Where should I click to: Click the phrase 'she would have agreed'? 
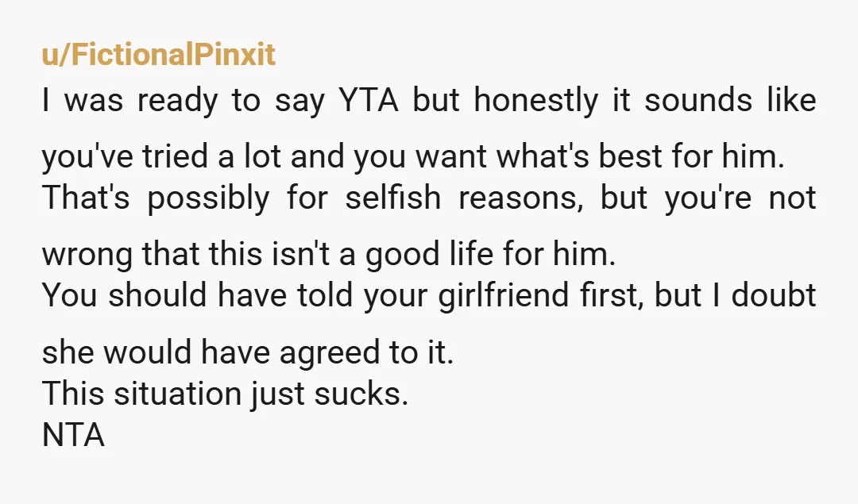[x=211, y=352]
